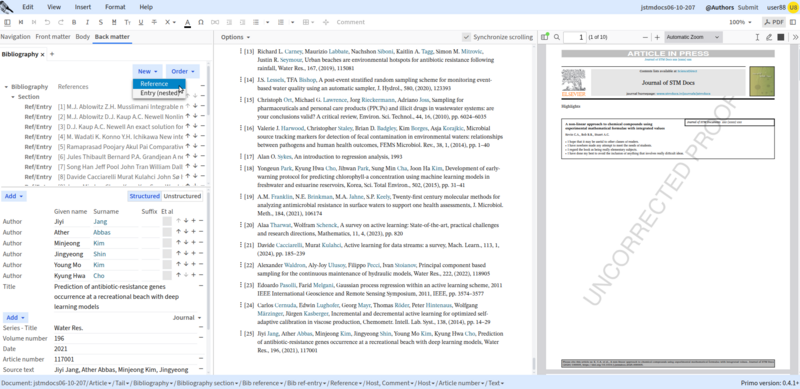Toggle Et al box for Kyung Hwa Cho
800x389 pixels.
(167, 276)
